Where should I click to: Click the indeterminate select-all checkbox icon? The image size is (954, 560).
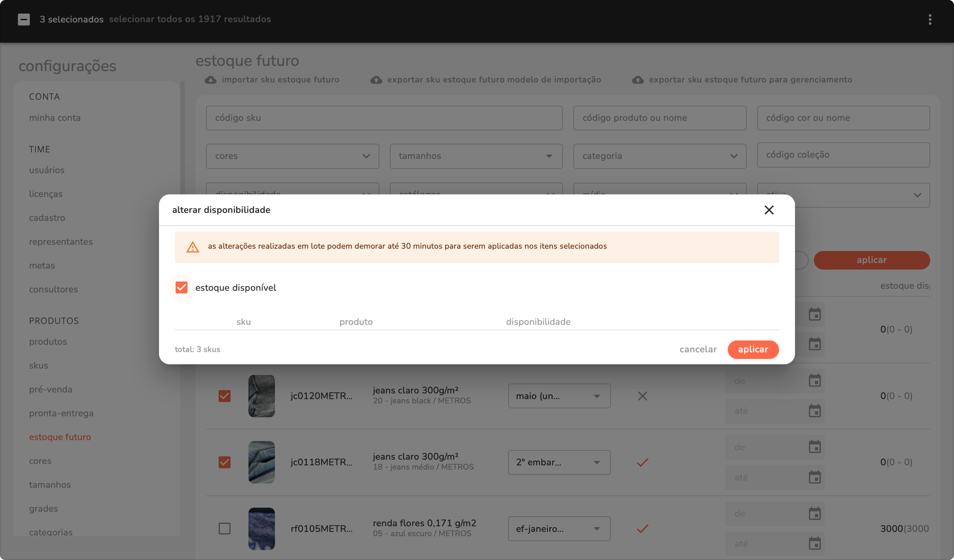pyautogui.click(x=24, y=19)
